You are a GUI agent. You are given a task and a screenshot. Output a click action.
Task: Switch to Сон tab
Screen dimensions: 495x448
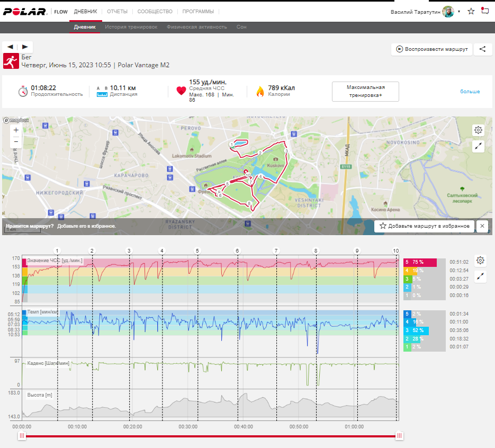[x=241, y=27]
